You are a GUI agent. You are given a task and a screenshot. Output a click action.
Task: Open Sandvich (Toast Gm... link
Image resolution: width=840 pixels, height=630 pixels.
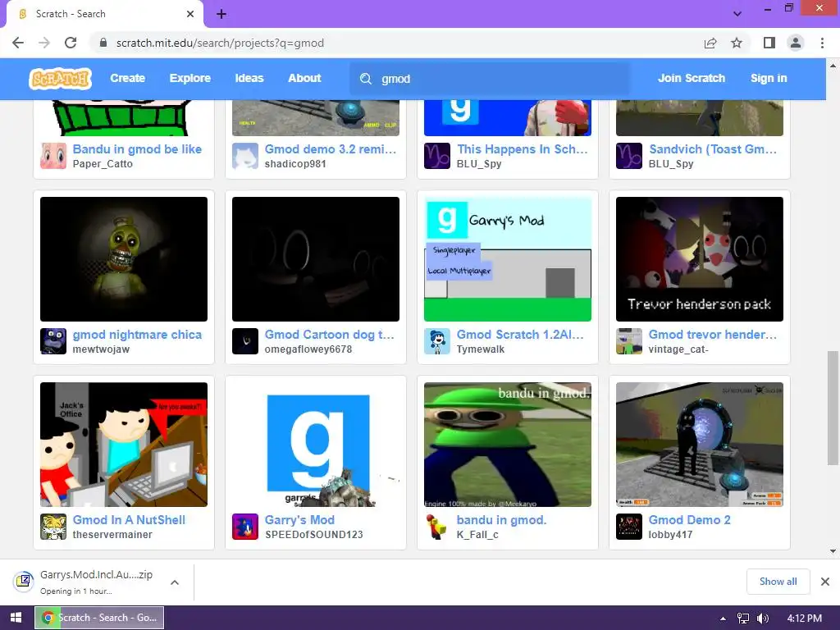713,149
